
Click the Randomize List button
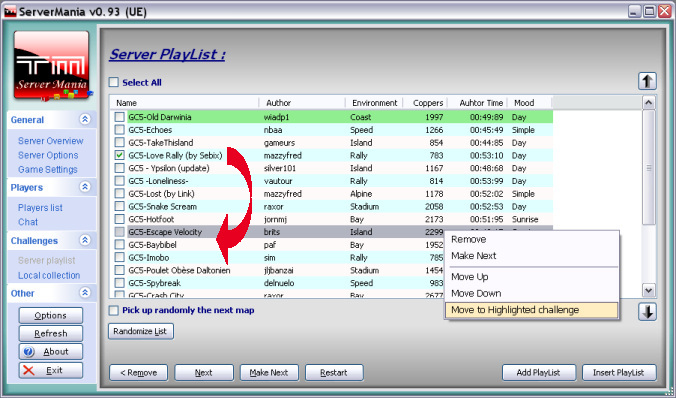(141, 331)
